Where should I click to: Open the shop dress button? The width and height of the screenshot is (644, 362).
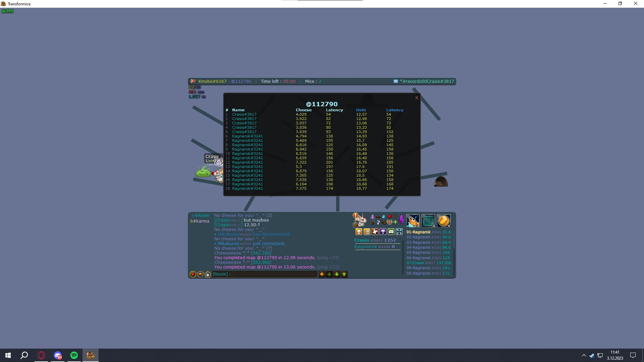pos(375,232)
